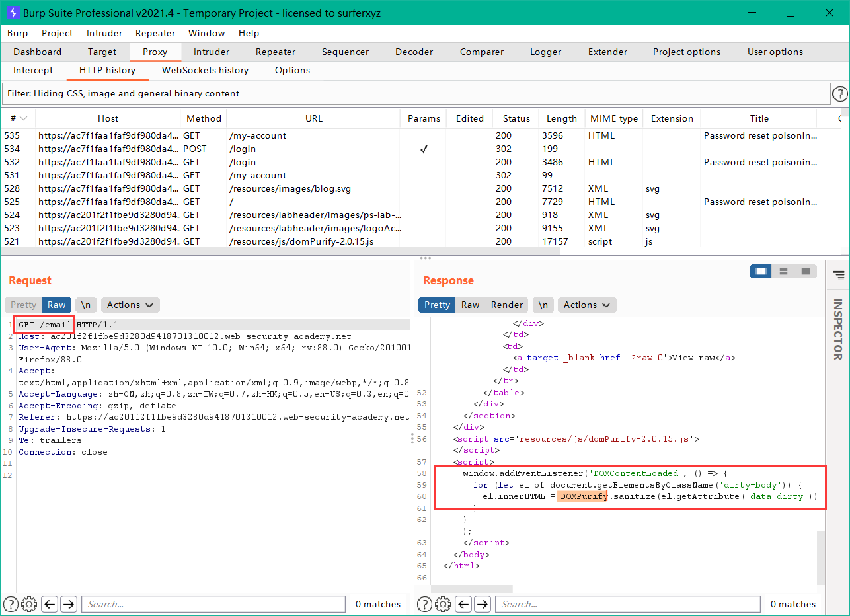The width and height of the screenshot is (850, 616).
Task: Switch to Sequencer tab
Action: 346,52
